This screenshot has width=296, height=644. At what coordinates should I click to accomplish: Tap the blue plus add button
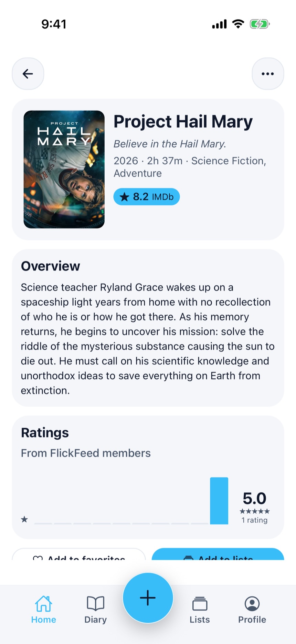(148, 598)
